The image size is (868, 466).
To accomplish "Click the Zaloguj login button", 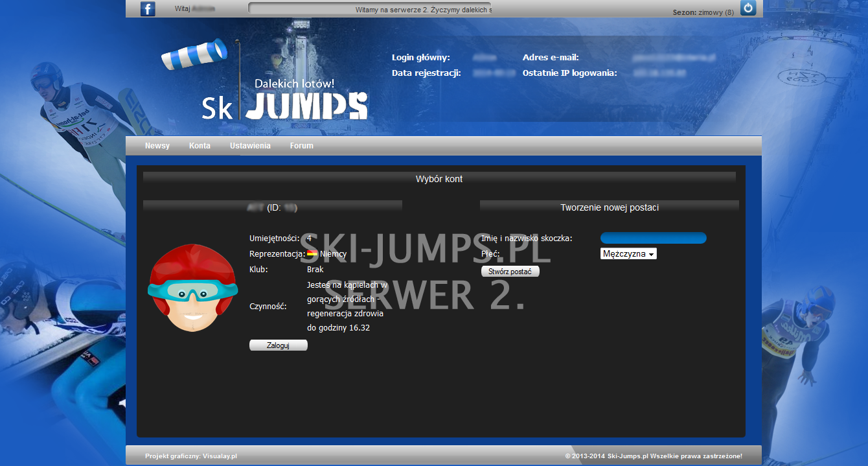I will click(x=279, y=345).
